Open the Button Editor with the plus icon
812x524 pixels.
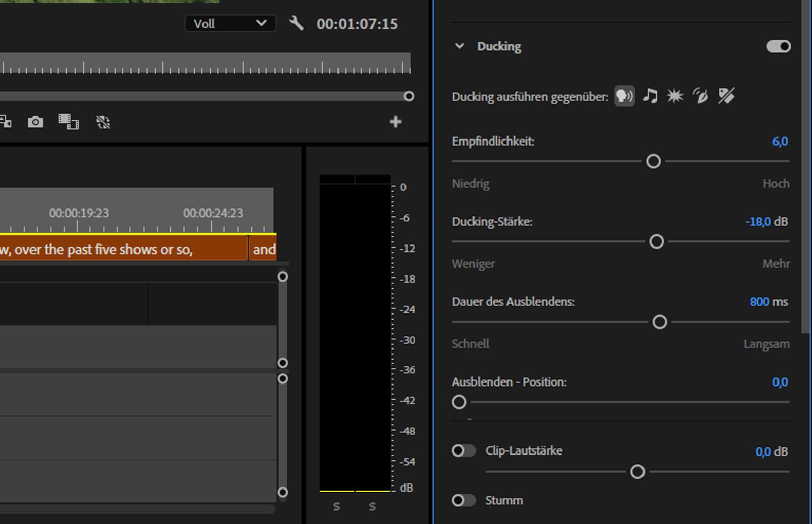point(395,122)
